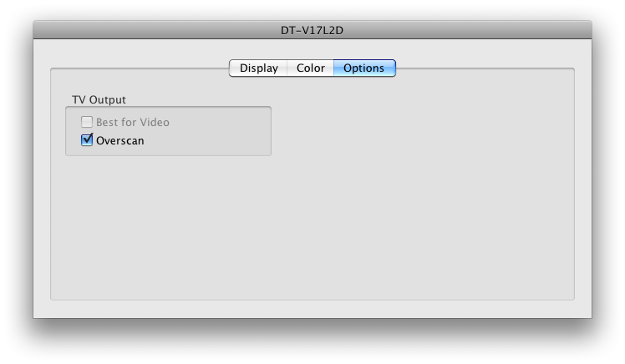Uncheck the Overscan checkbox
Image resolution: width=625 pixels, height=364 pixels.
pos(87,140)
